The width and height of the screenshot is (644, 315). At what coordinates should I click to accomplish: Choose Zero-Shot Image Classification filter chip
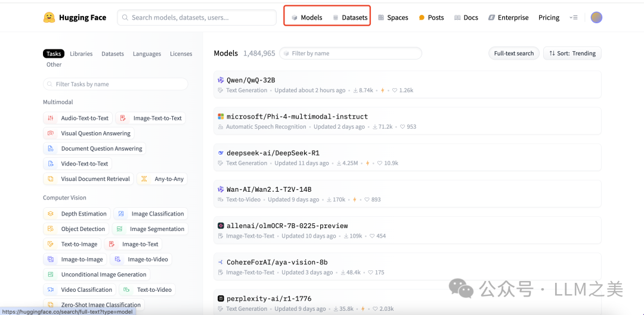(x=94, y=305)
